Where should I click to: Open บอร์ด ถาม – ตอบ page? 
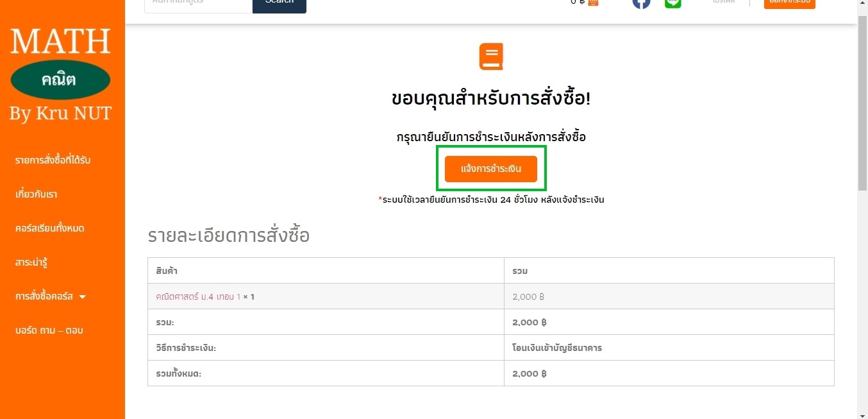click(x=49, y=330)
